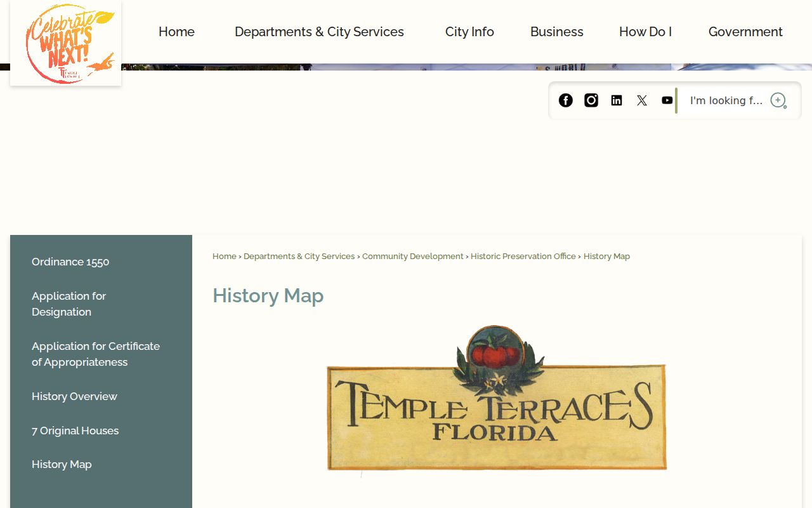Open Application for Designation sidebar link
The height and width of the screenshot is (508, 812).
pyautogui.click(x=69, y=304)
